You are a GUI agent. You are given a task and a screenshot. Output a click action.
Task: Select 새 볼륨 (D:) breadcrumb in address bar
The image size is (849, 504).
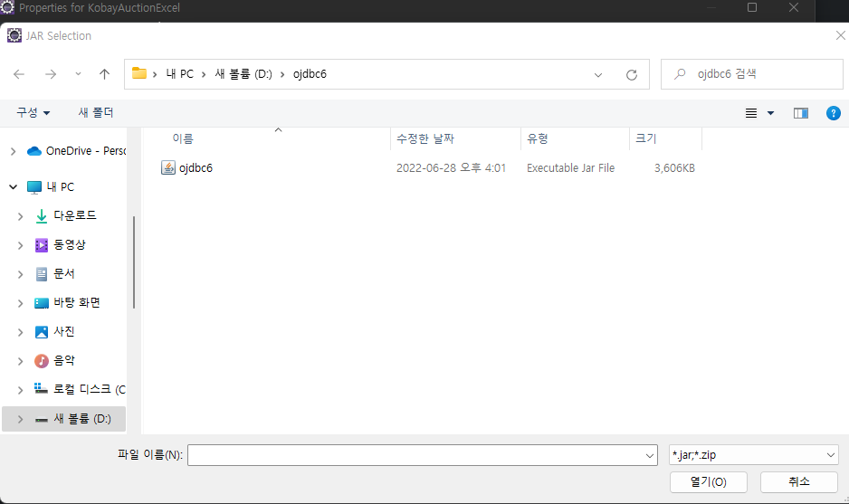(243, 74)
